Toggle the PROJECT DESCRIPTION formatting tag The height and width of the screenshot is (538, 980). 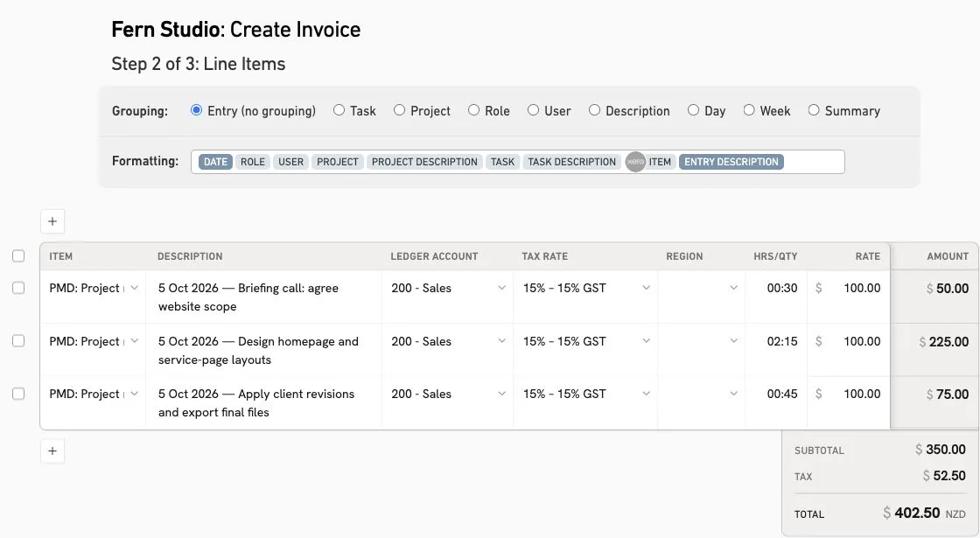424,162
